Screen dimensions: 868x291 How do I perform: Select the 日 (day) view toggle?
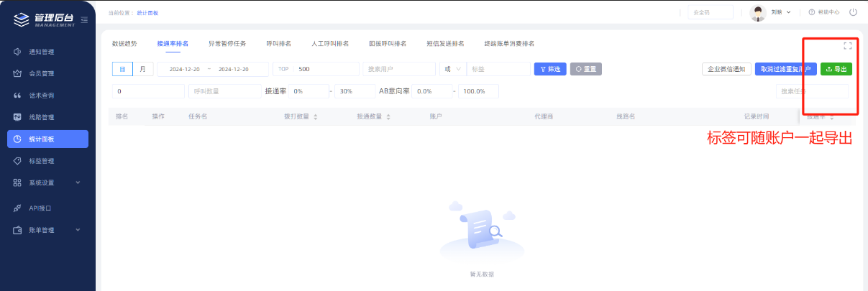(x=122, y=69)
